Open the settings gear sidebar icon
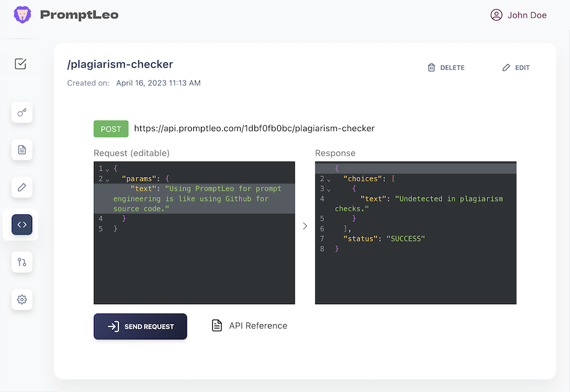Viewport: 570px width, 392px height. point(22,299)
